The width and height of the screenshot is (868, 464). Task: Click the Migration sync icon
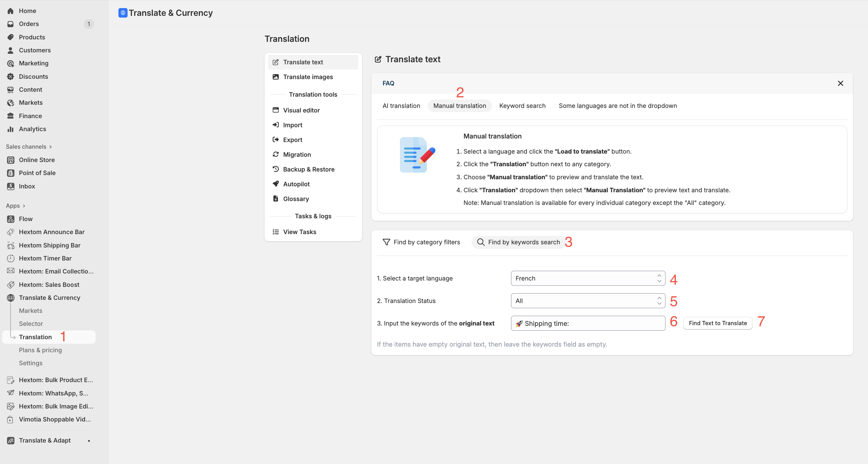click(276, 154)
